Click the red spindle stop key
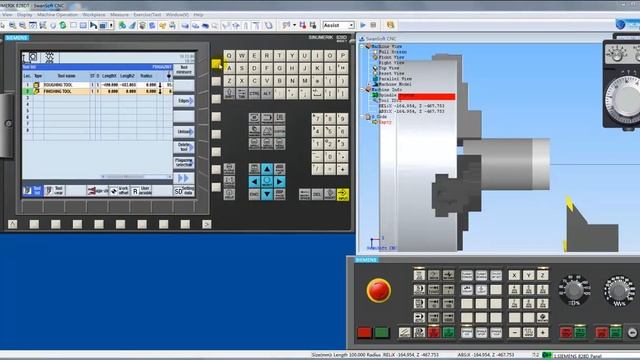Screen dimensions: 640x360 click(x=566, y=332)
